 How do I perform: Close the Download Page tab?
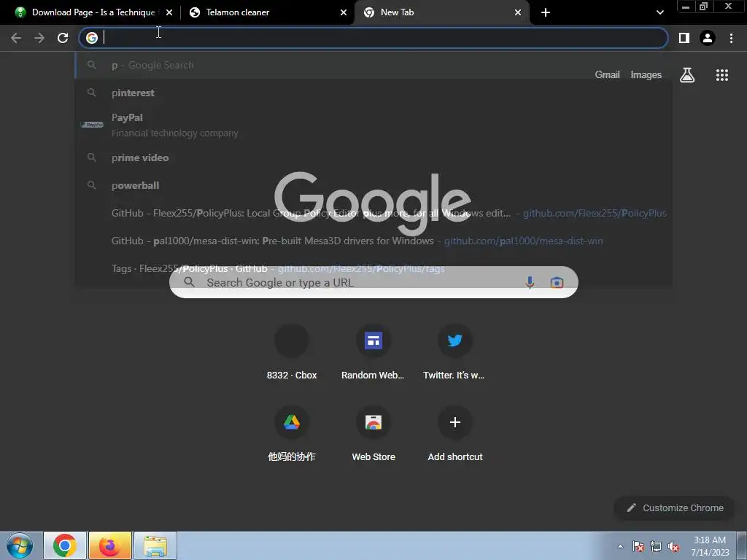[169, 12]
